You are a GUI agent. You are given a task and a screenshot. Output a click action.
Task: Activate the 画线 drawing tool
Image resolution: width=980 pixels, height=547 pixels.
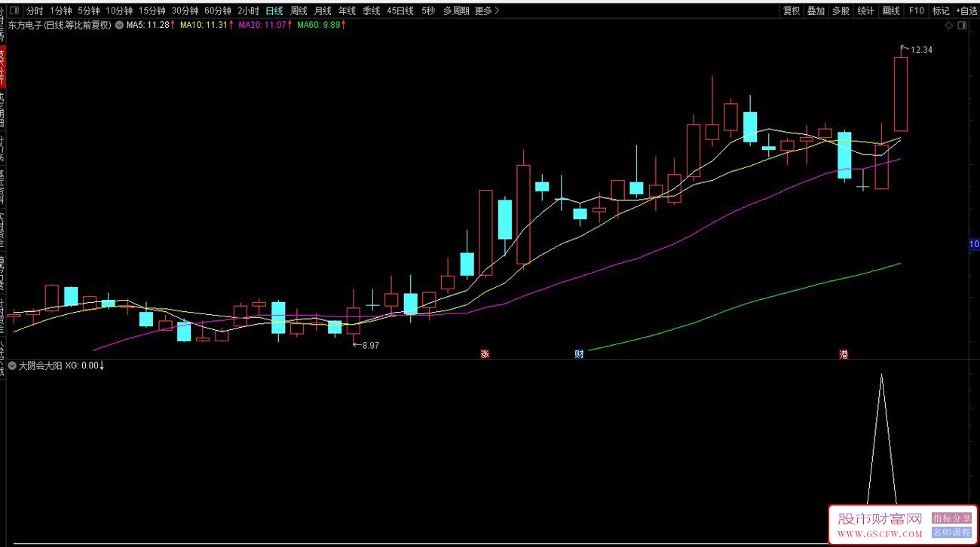(x=891, y=11)
